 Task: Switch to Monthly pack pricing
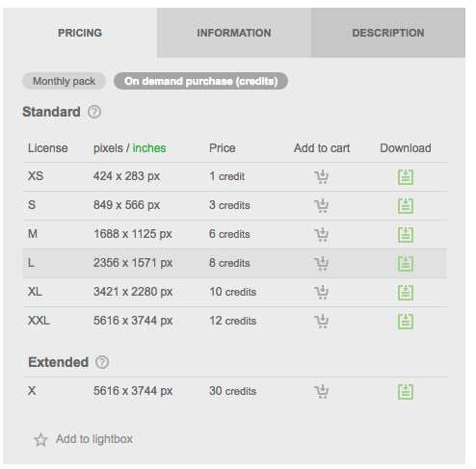coord(64,81)
